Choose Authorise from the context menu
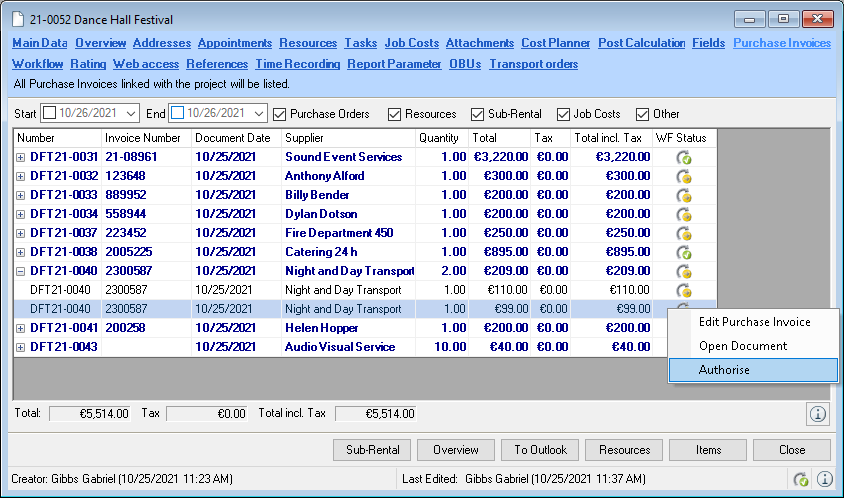844x498 pixels. click(x=725, y=370)
